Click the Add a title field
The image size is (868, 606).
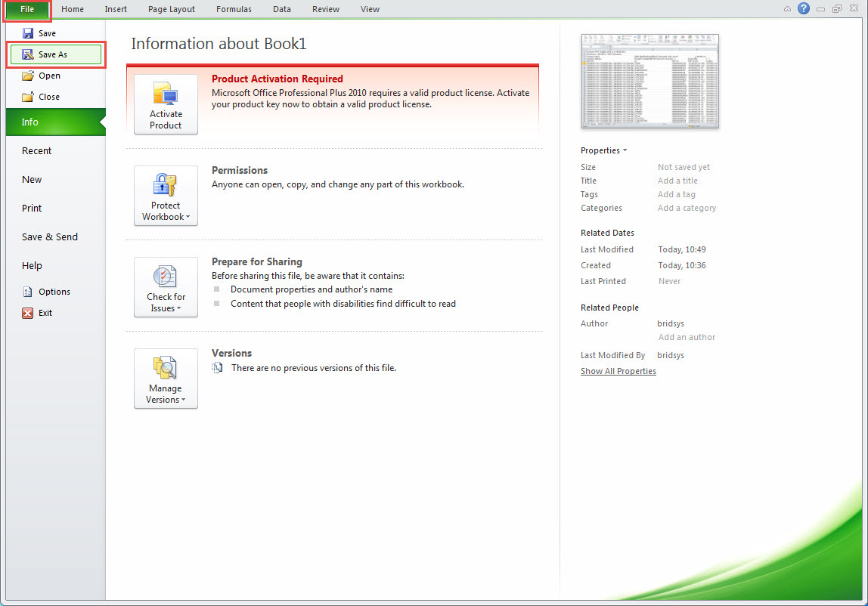point(677,181)
